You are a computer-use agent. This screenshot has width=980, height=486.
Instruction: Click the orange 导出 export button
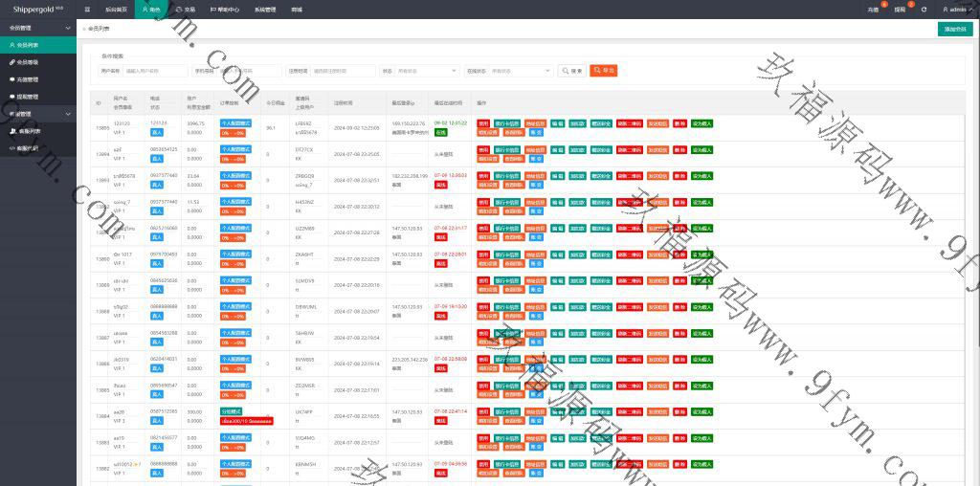[x=603, y=71]
